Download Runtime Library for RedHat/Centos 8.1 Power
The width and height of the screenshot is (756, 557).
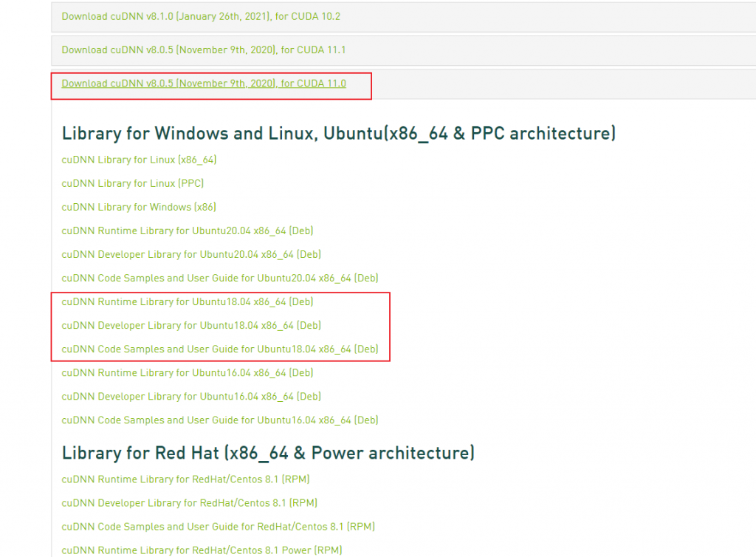coord(202,550)
